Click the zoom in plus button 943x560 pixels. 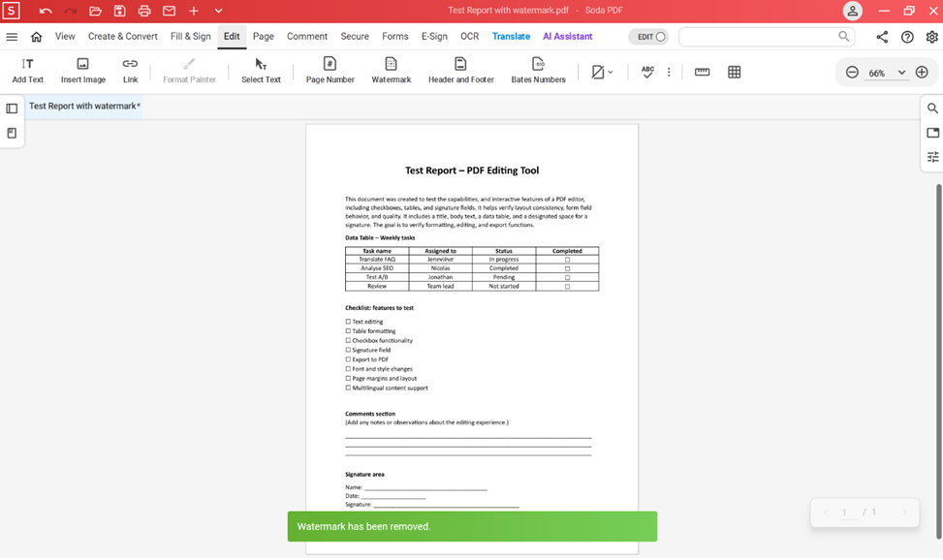pos(921,72)
